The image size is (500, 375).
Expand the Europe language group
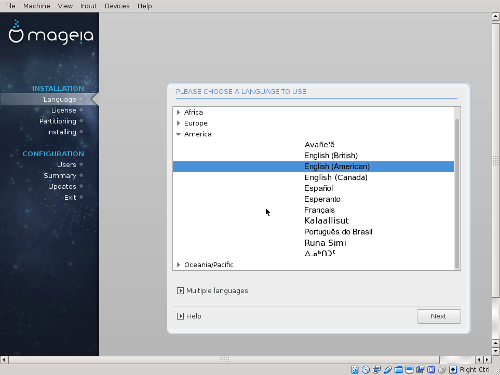pyautogui.click(x=179, y=123)
